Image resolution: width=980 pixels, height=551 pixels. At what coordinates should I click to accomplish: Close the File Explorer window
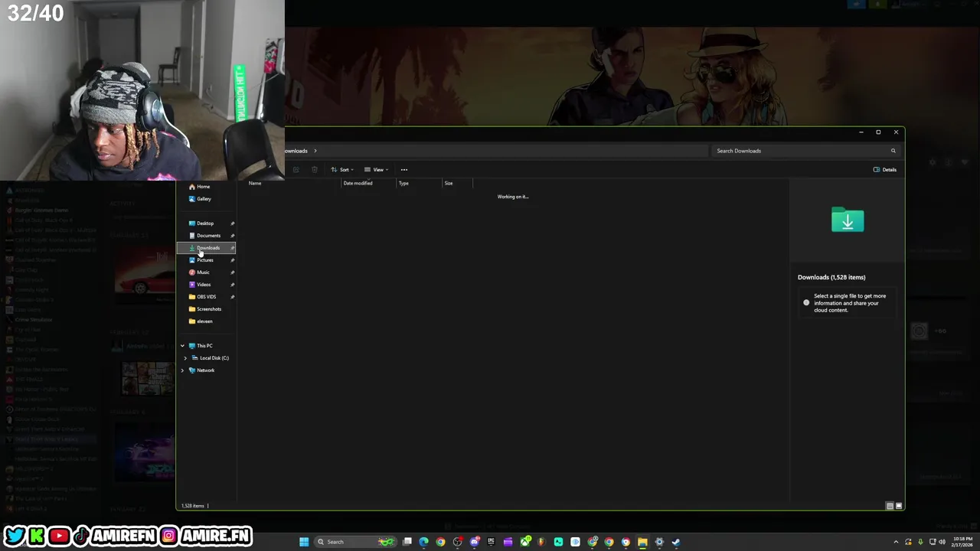coord(896,132)
